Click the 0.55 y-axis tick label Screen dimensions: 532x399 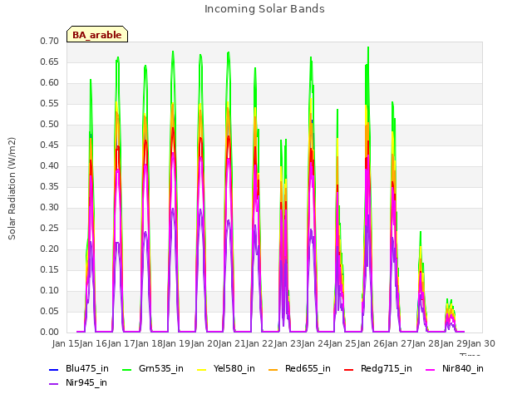(x=50, y=103)
